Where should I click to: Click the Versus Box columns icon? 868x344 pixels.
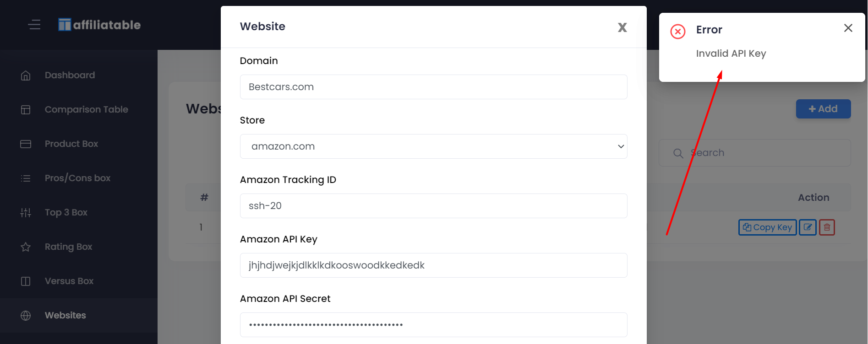(x=26, y=281)
